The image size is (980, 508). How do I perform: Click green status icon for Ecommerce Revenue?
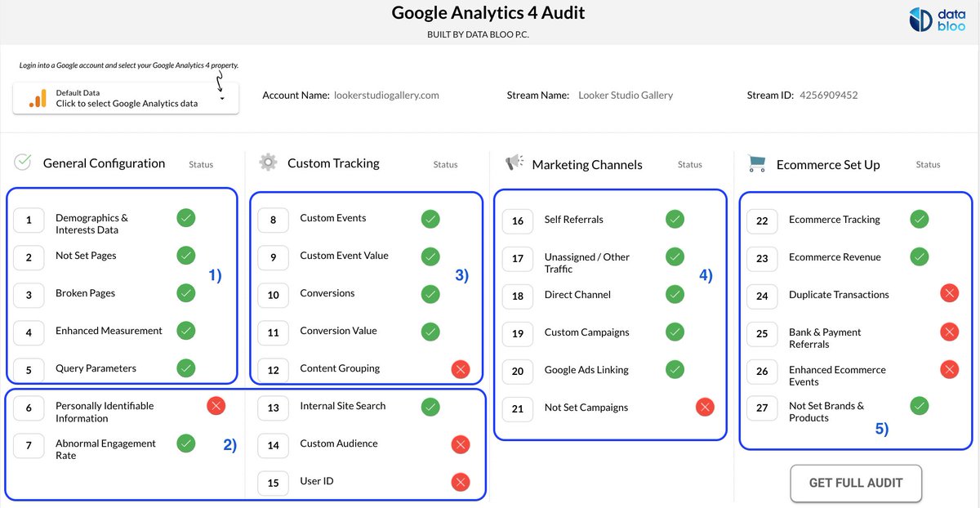tap(920, 256)
